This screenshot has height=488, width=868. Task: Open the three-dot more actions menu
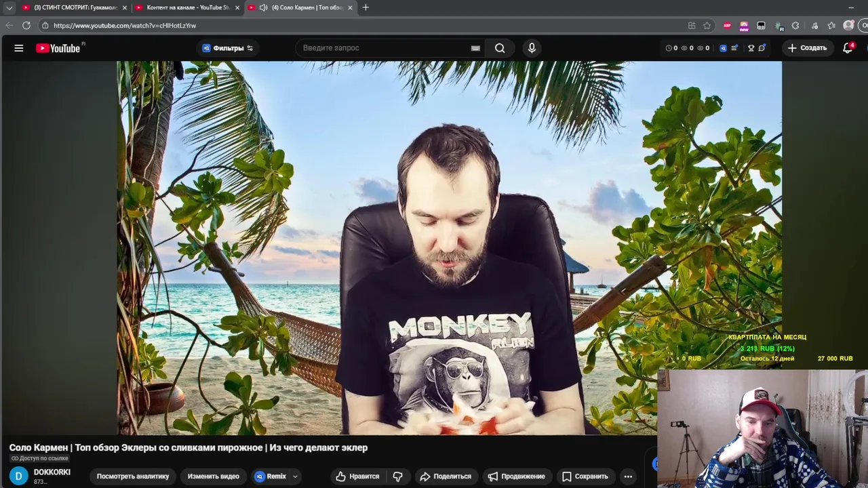click(629, 476)
